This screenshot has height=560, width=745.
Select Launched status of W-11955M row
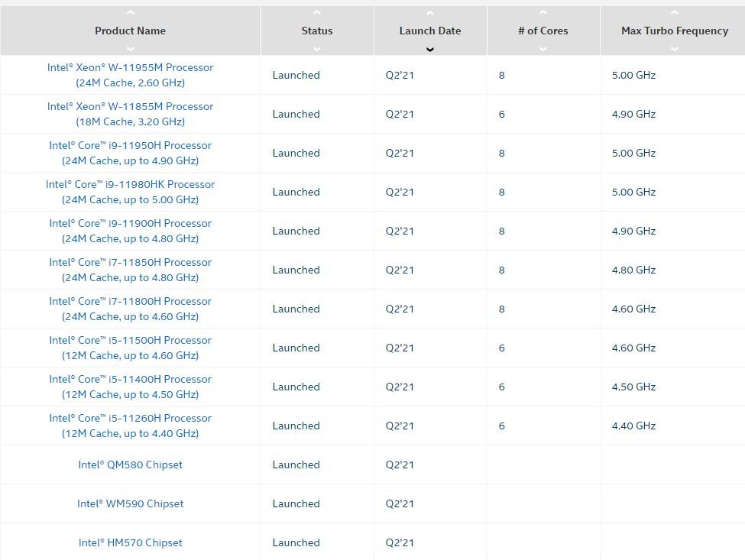tap(296, 75)
